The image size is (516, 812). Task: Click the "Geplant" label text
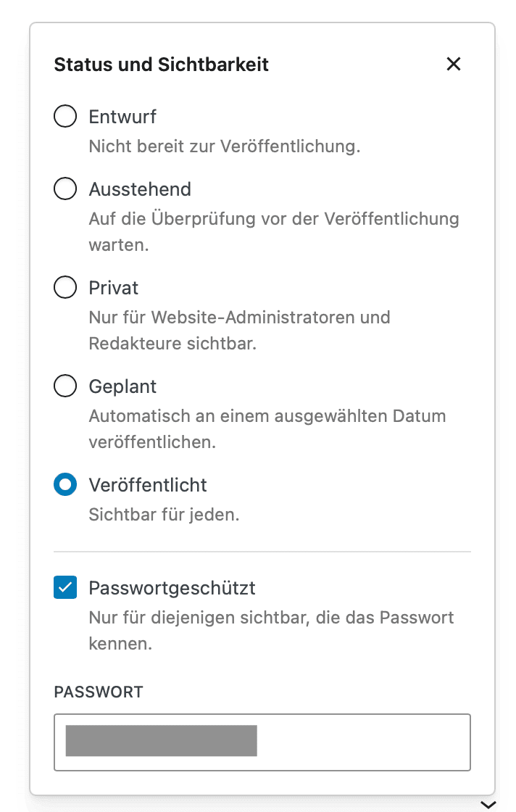pos(122,386)
